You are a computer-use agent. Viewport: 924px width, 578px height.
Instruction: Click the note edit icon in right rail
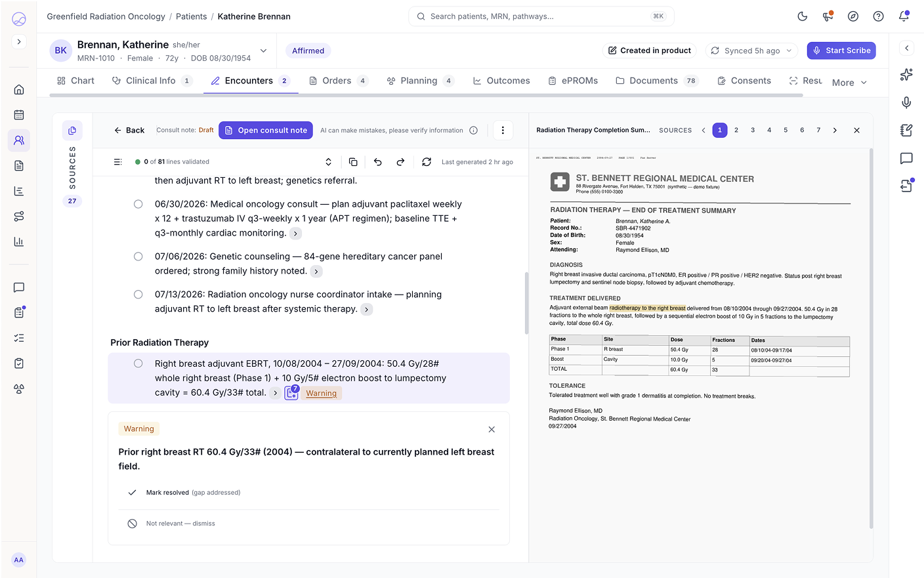pyautogui.click(x=906, y=131)
